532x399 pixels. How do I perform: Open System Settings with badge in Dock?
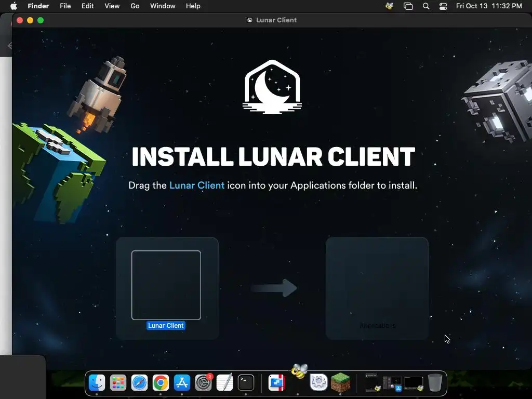[204, 383]
